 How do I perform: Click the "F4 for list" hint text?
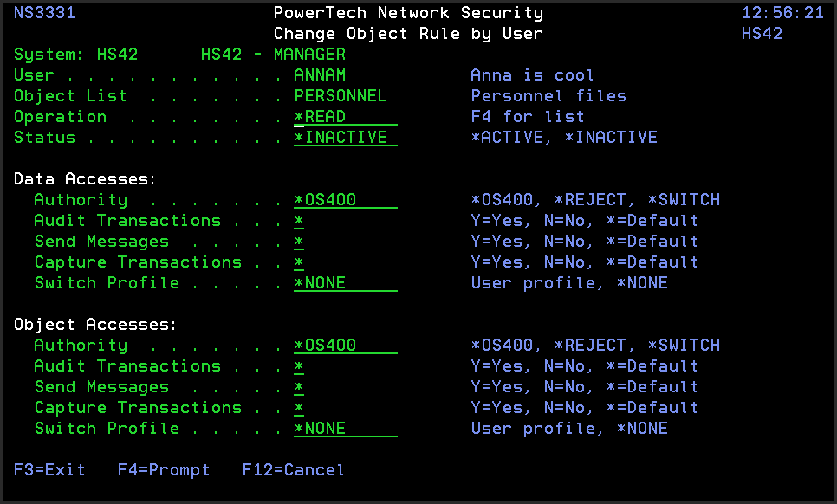click(528, 117)
